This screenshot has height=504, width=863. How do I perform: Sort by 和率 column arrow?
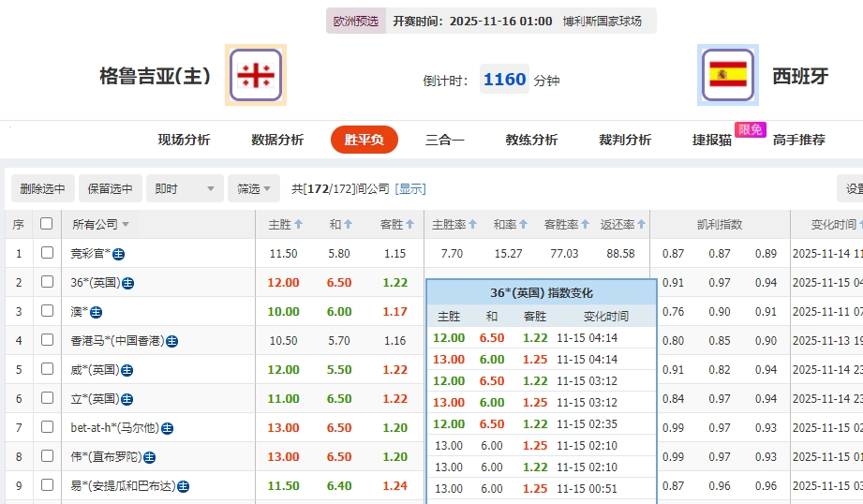523,225
